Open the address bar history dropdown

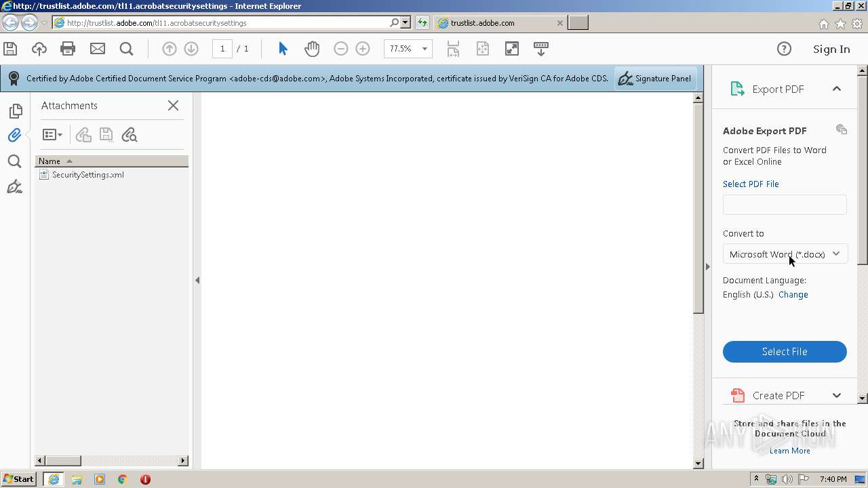point(406,22)
